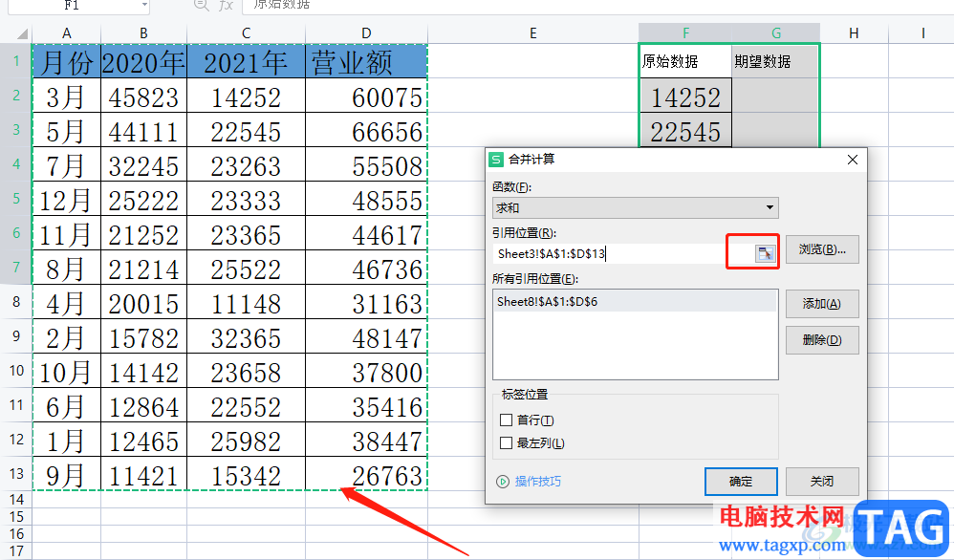Click the 原始数据 cell in column F
Image resolution: width=954 pixels, height=560 pixels.
pyautogui.click(x=685, y=61)
